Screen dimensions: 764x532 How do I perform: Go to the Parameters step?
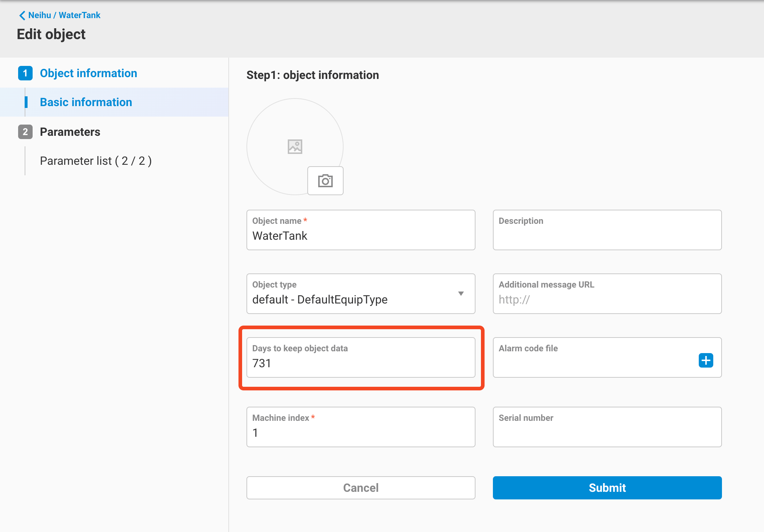coord(70,132)
